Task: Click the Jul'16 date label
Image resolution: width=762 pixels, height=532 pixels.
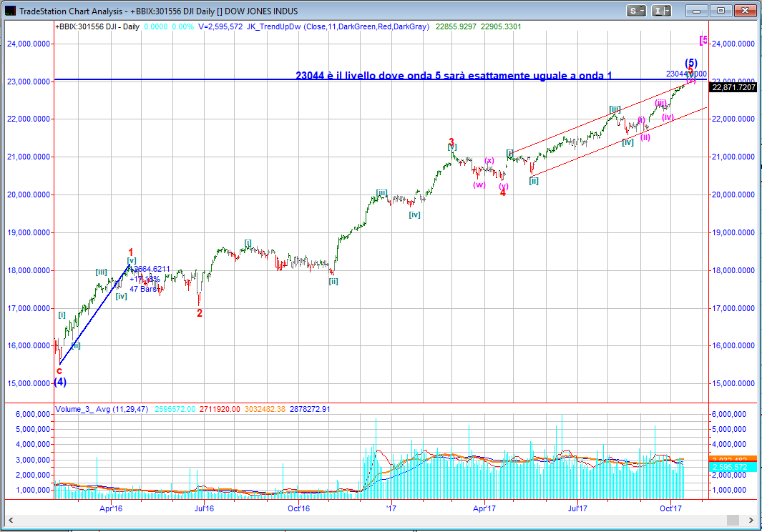Action: tap(204, 508)
